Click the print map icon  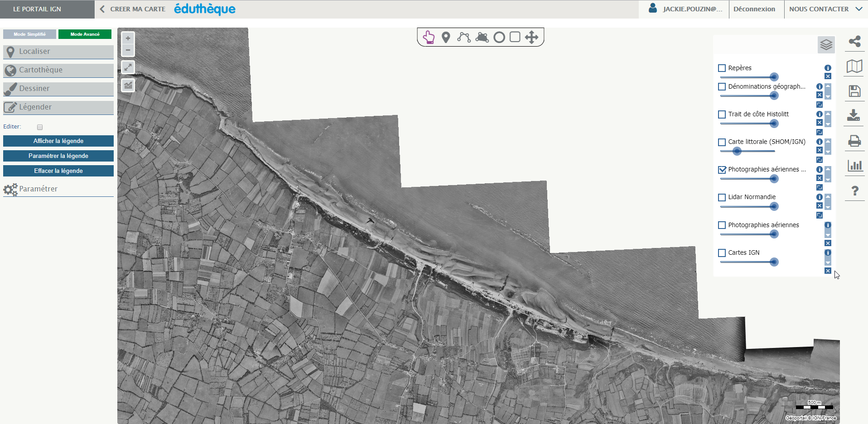tap(854, 141)
